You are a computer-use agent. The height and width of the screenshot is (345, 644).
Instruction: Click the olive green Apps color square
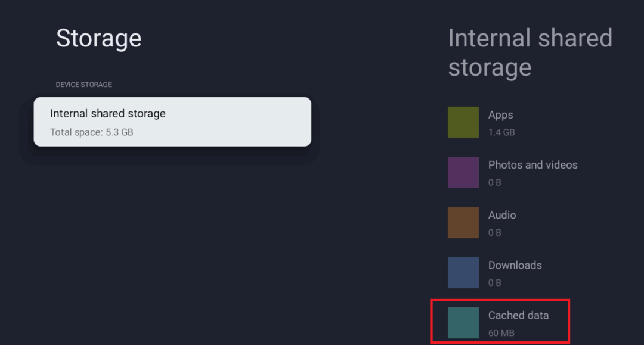click(463, 122)
